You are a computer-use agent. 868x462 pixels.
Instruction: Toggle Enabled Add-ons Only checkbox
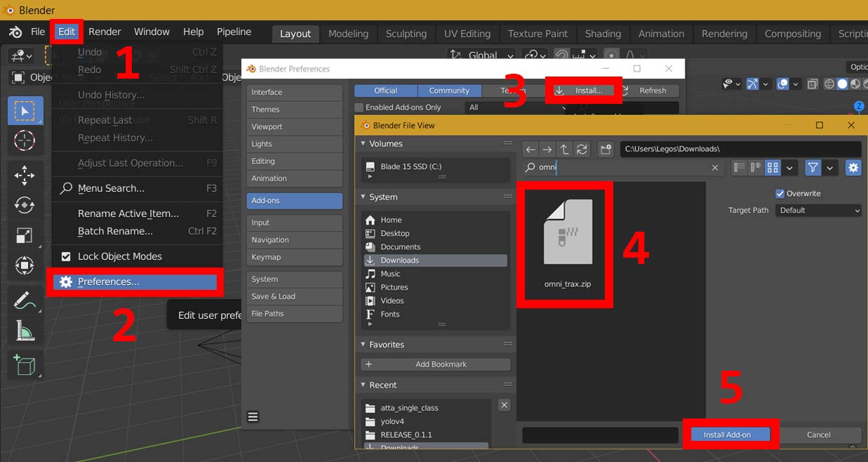[x=359, y=107]
